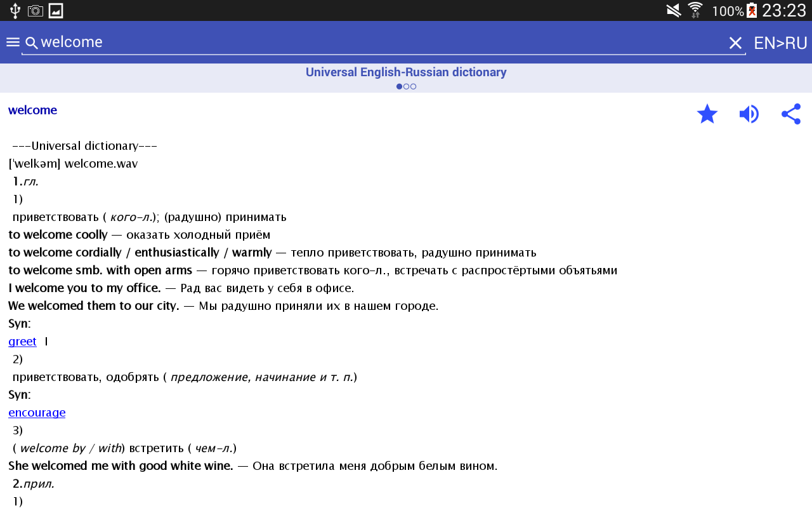Screen dimensions: 812x508
Task: Tap the '1.гл.' part-of-speech label
Action: tap(25, 182)
